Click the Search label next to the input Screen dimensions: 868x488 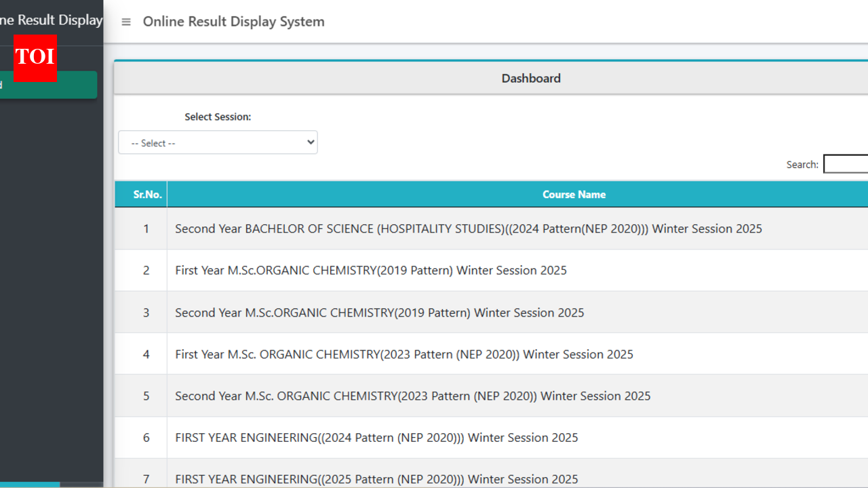point(802,164)
